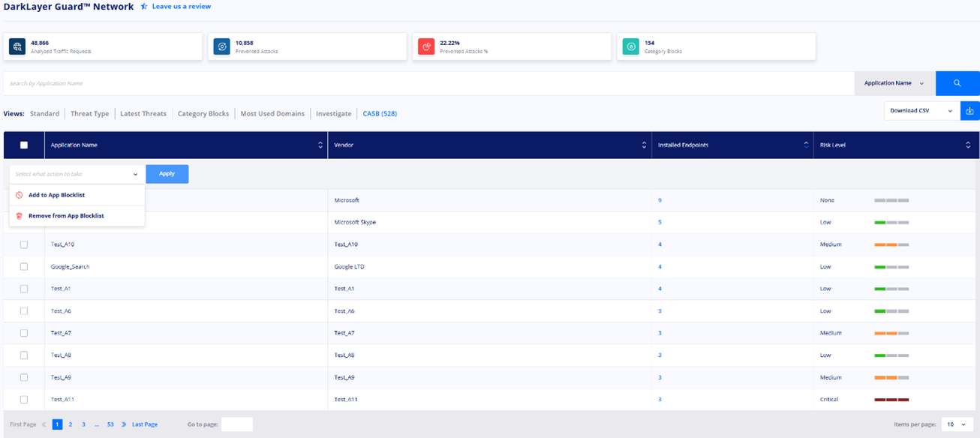The height and width of the screenshot is (438, 980).
Task: Click the Test_A10 orange risk level bar
Action: pyautogui.click(x=891, y=244)
